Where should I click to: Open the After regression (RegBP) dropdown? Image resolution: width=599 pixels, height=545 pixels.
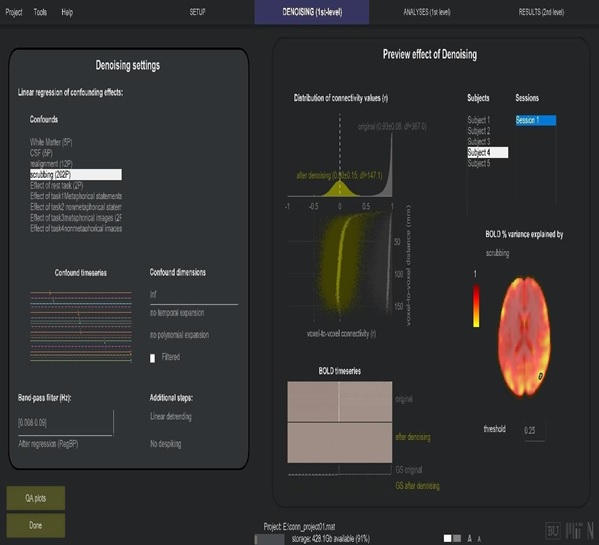tap(49, 444)
